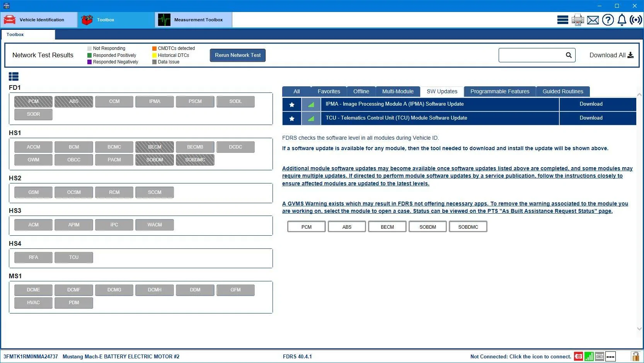Favorite star for TCU software update

(292, 118)
